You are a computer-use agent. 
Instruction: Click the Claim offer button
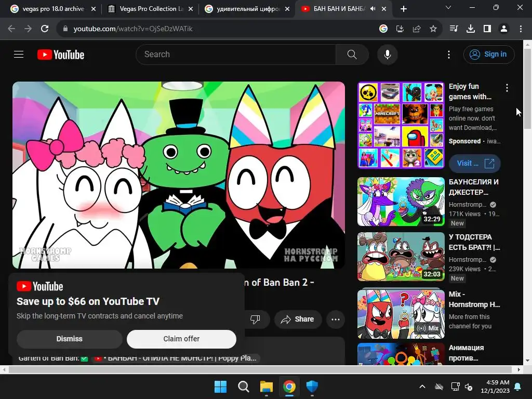(x=181, y=339)
